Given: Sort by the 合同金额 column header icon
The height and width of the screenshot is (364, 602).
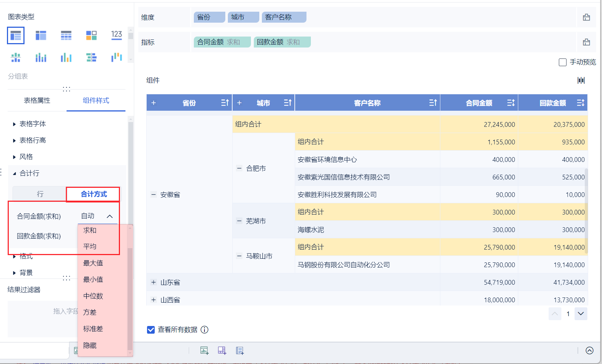Looking at the screenshot, I should coord(511,103).
